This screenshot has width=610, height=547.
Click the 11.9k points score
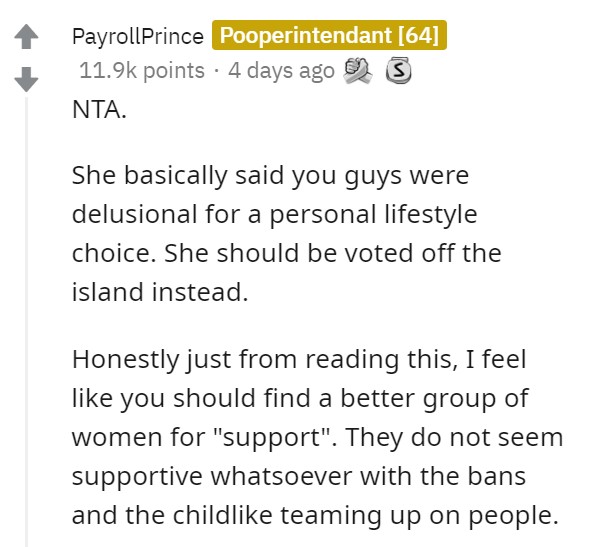[142, 71]
